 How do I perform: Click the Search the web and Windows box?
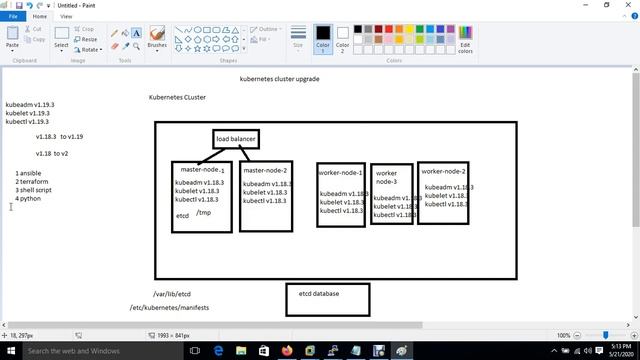point(102,351)
